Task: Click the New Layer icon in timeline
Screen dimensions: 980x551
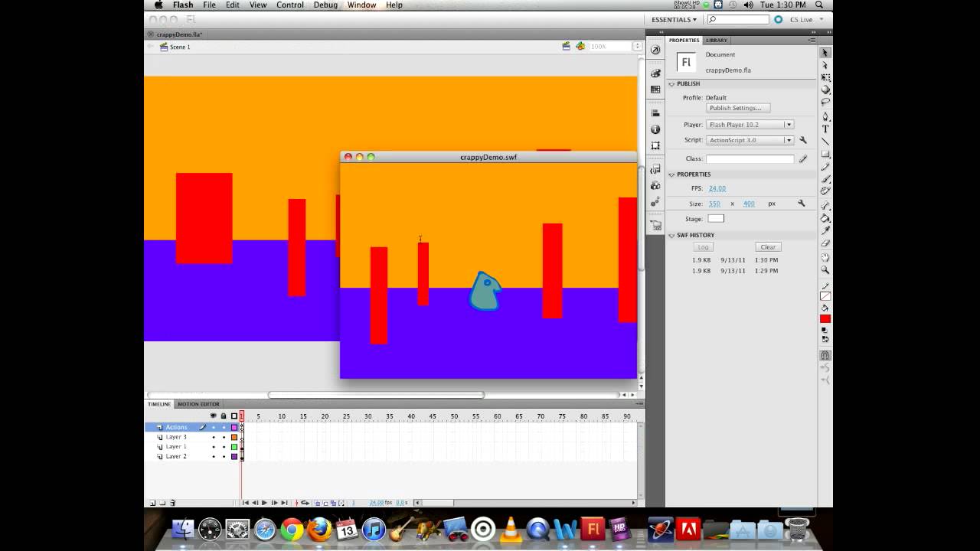Action: (x=152, y=503)
